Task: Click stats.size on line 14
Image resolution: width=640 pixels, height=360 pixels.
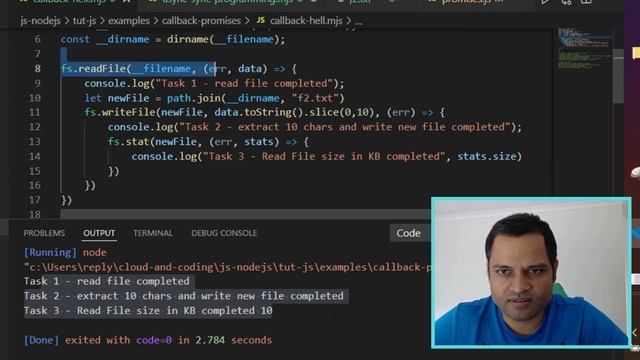Action: tap(487, 156)
